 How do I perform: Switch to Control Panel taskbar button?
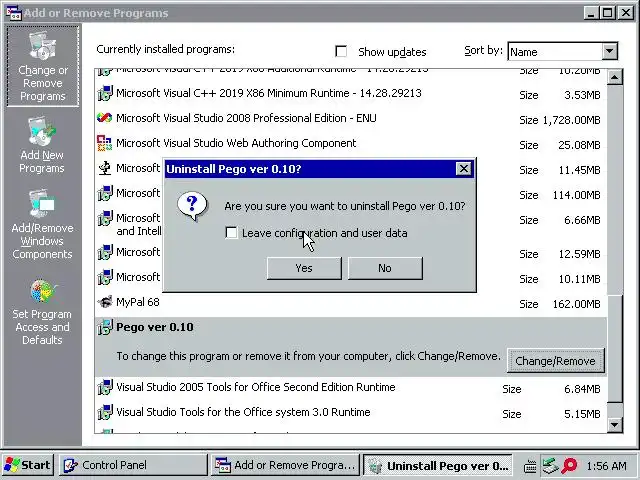[133, 465]
